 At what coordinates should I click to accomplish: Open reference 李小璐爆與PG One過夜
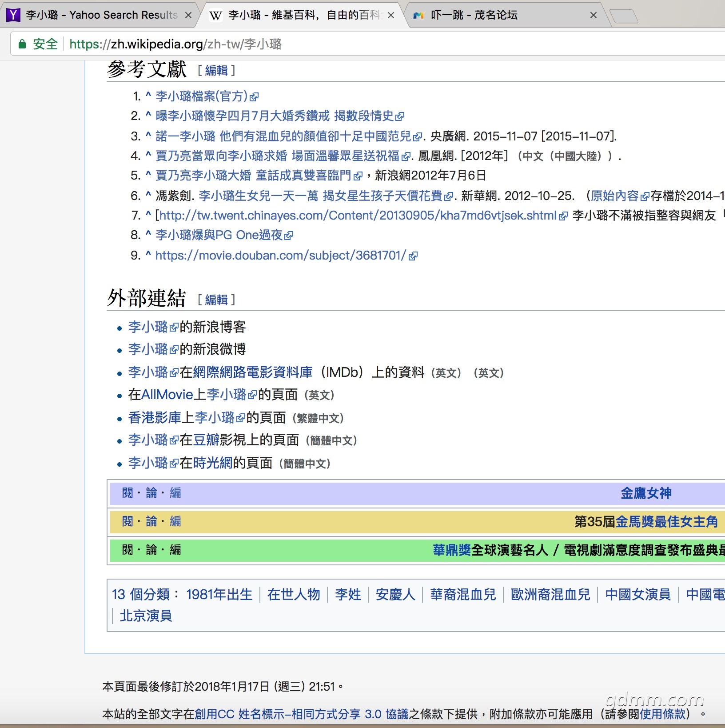(224, 235)
